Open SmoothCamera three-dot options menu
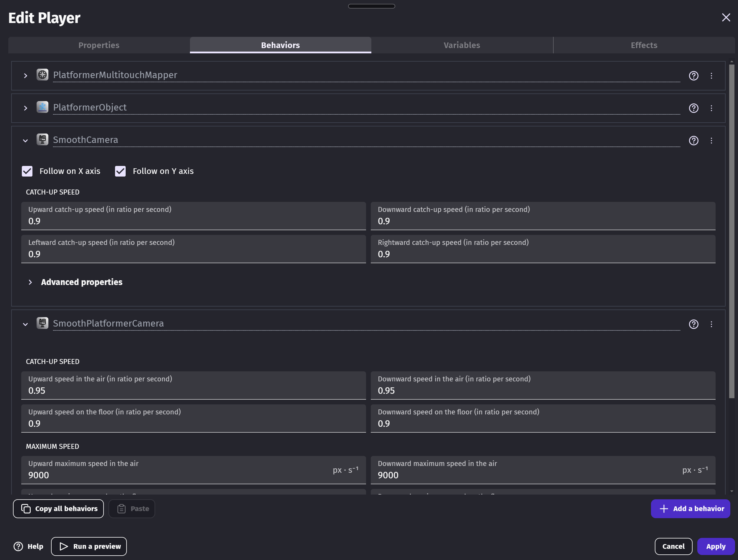 point(711,140)
